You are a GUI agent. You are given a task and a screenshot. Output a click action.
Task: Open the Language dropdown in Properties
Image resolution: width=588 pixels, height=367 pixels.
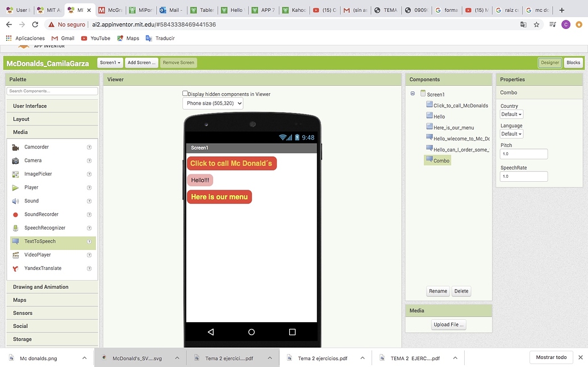(511, 134)
